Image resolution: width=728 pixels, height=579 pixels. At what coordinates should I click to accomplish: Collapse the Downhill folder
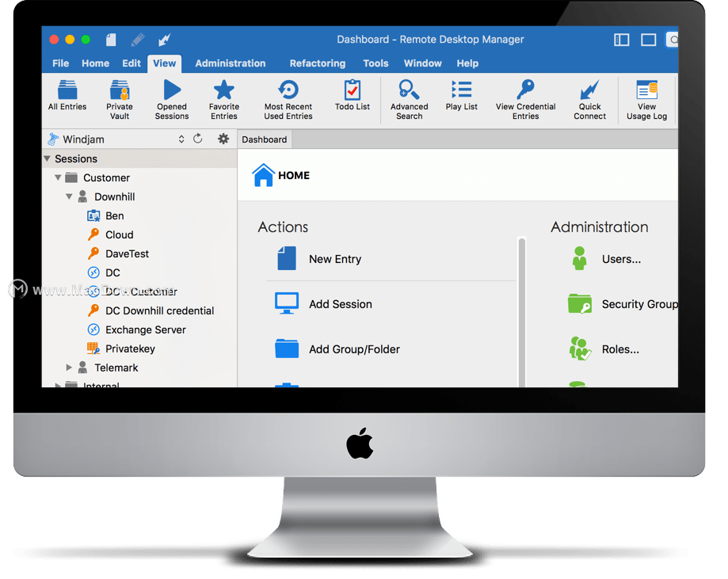tap(69, 196)
